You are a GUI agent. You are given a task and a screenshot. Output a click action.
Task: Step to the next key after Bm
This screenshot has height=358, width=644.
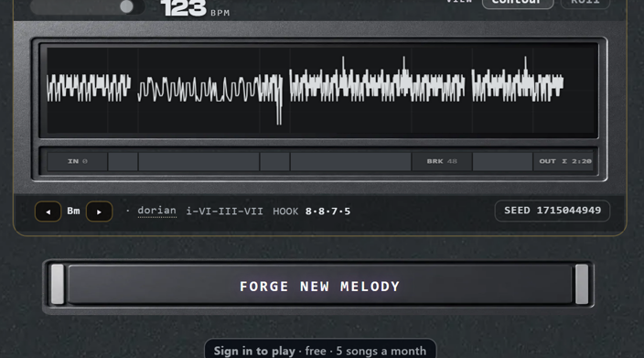99,212
